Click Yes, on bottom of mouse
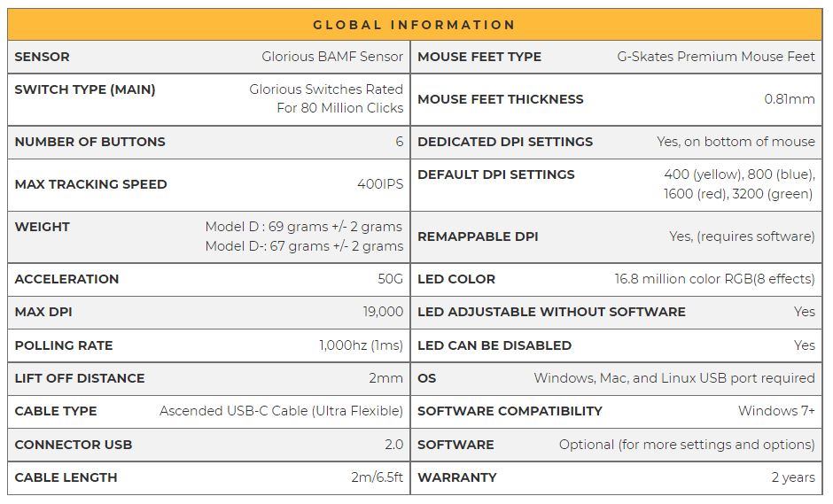833x504 pixels. pos(736,142)
